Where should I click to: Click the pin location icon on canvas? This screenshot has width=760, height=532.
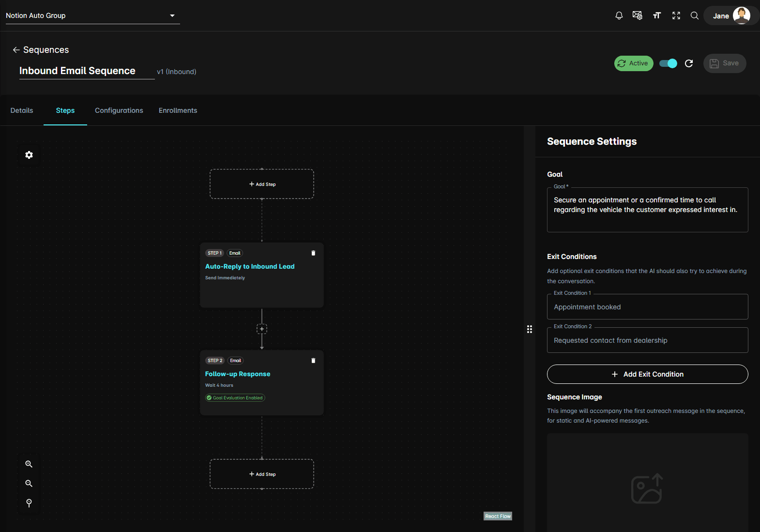29,503
